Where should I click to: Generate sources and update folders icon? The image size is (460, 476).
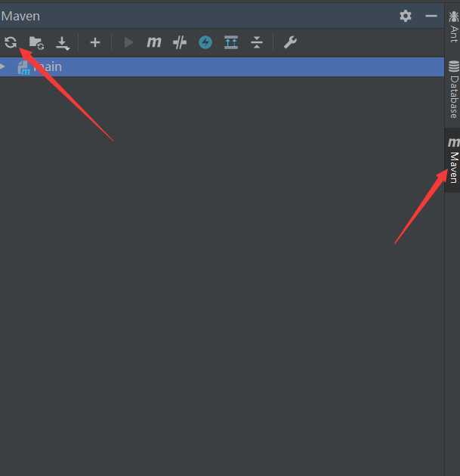coord(37,42)
